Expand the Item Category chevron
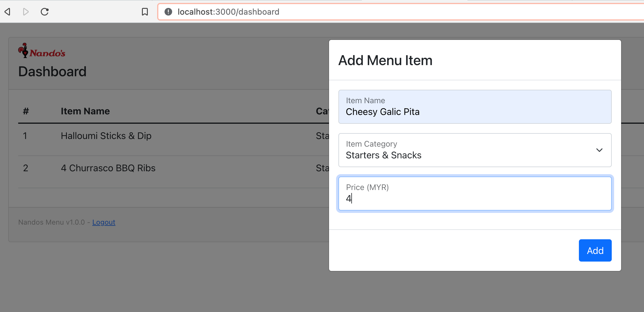This screenshot has height=312, width=644. point(599,150)
